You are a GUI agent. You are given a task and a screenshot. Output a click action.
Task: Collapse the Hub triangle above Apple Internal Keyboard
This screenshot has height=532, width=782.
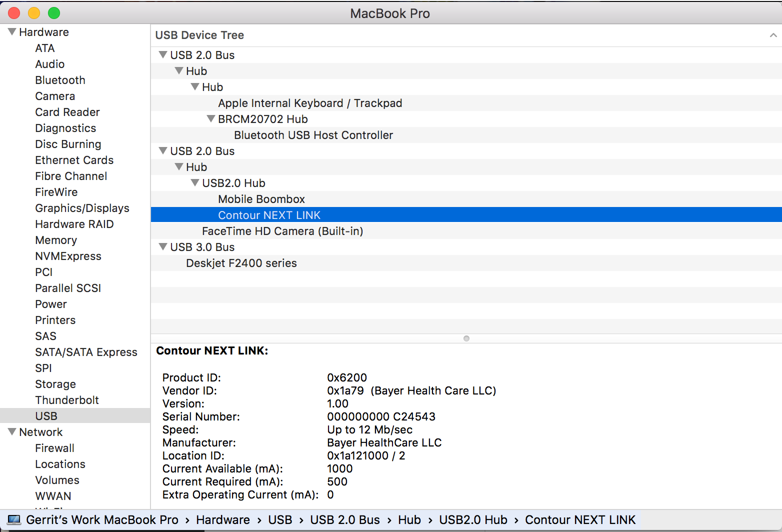coord(195,86)
